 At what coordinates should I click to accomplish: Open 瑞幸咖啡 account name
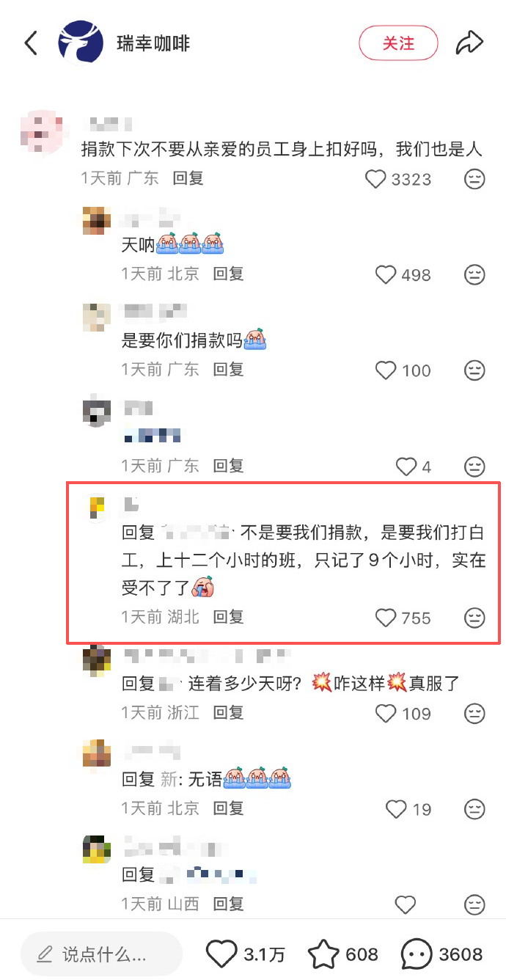tap(153, 43)
